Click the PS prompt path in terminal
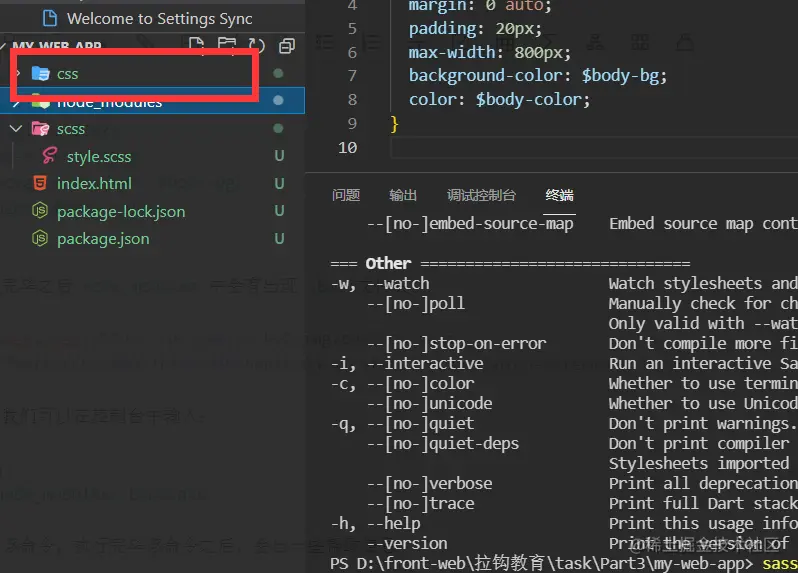The image size is (798, 573). pyautogui.click(x=542, y=563)
